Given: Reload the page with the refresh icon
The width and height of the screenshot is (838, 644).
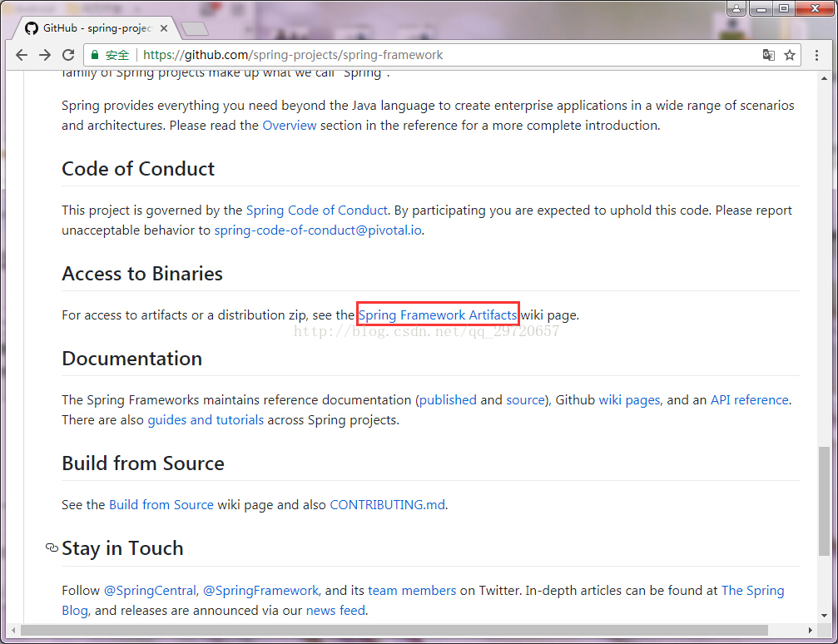Looking at the screenshot, I should pyautogui.click(x=68, y=55).
